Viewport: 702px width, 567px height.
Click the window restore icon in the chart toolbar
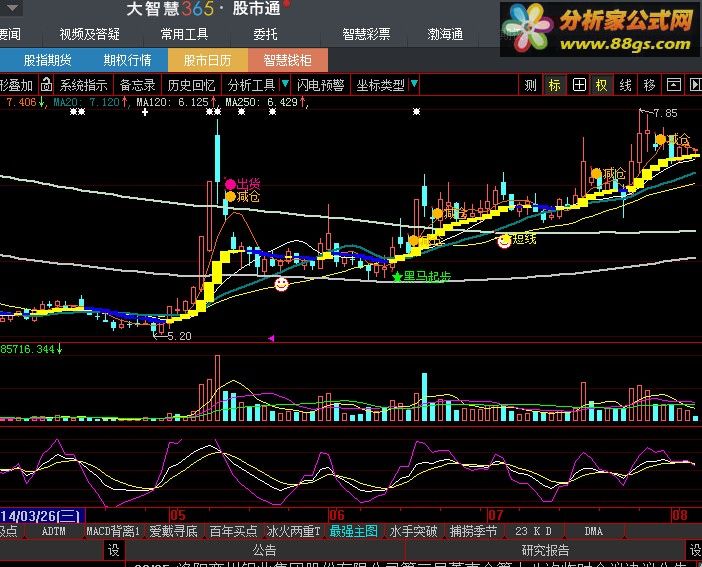tap(674, 85)
